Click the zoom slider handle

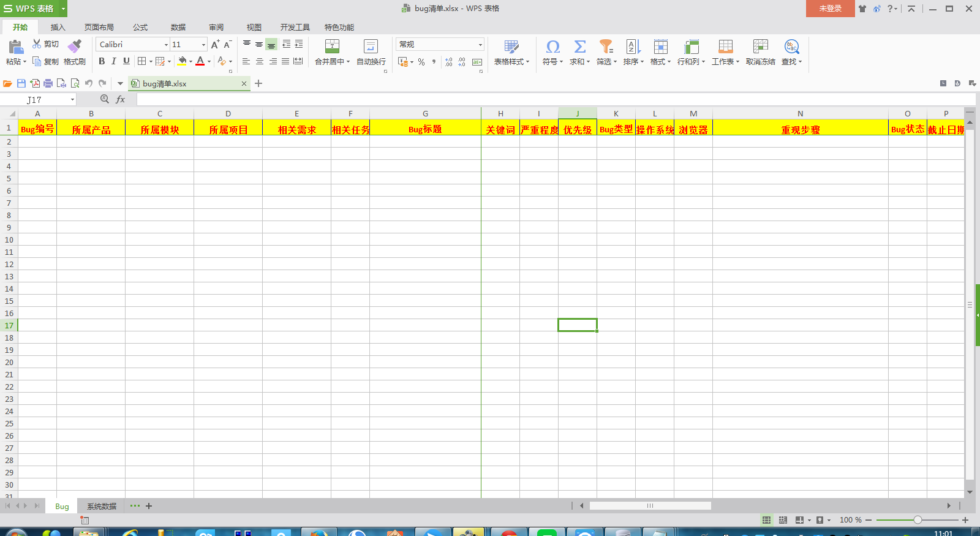tap(918, 520)
